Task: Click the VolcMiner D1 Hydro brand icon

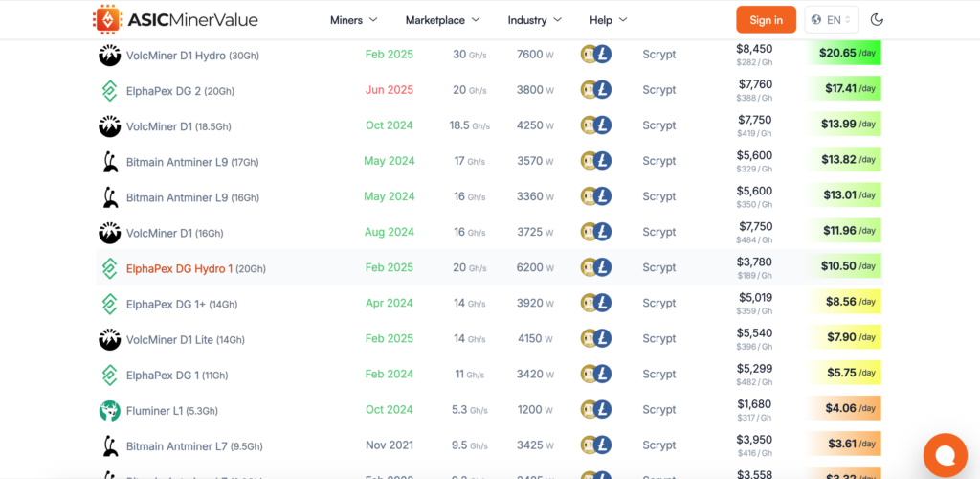Action: [109, 55]
